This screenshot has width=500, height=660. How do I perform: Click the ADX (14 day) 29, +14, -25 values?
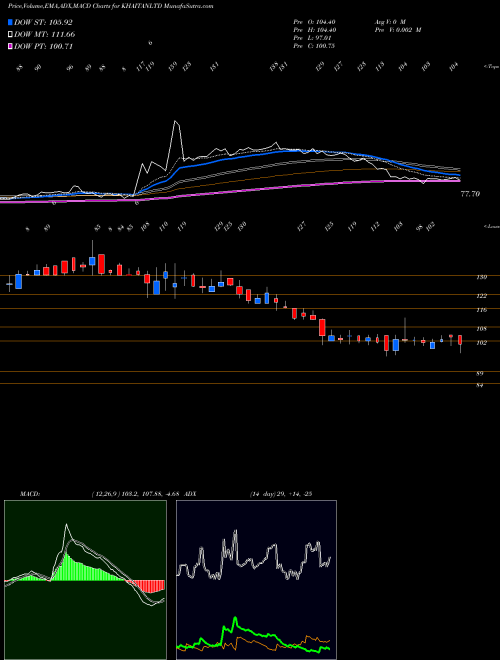[281, 494]
